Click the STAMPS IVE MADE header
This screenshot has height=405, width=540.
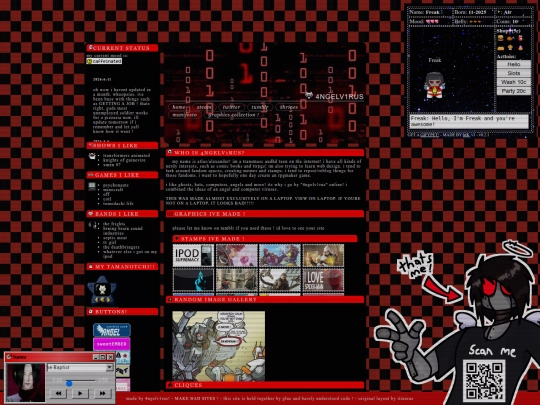point(265,239)
